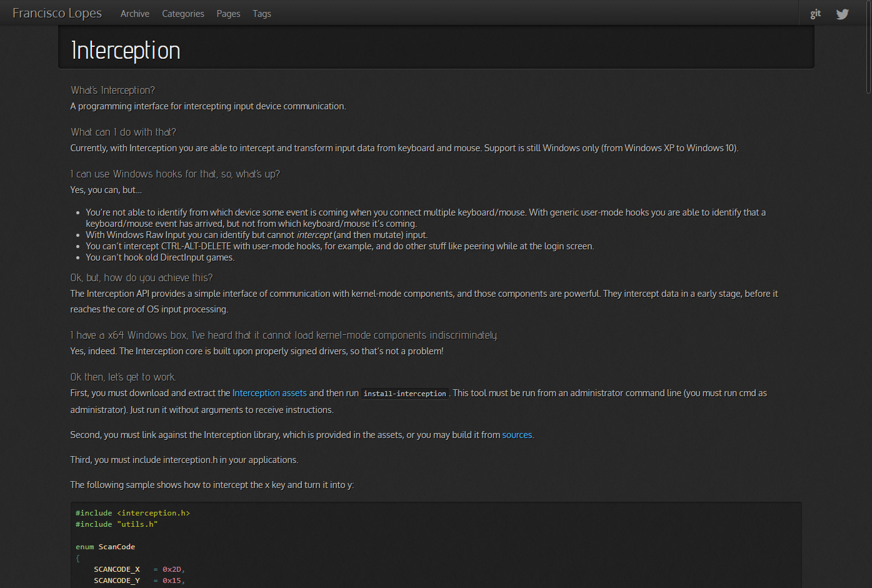Click heading "Ok then, let's get to work."
872x588 pixels.
123,377
